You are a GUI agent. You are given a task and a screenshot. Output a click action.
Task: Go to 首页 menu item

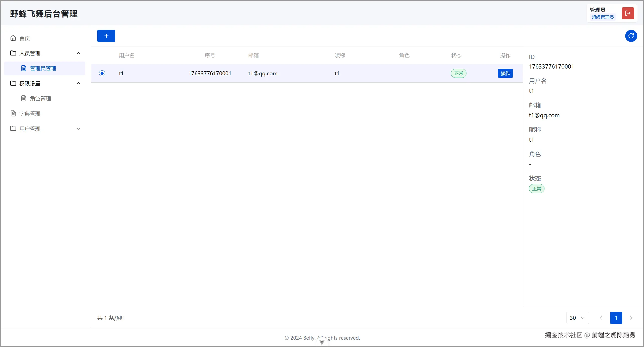tap(25, 38)
